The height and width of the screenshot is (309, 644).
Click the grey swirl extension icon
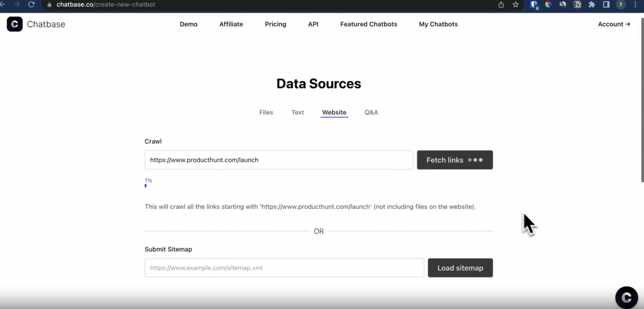[x=563, y=5]
